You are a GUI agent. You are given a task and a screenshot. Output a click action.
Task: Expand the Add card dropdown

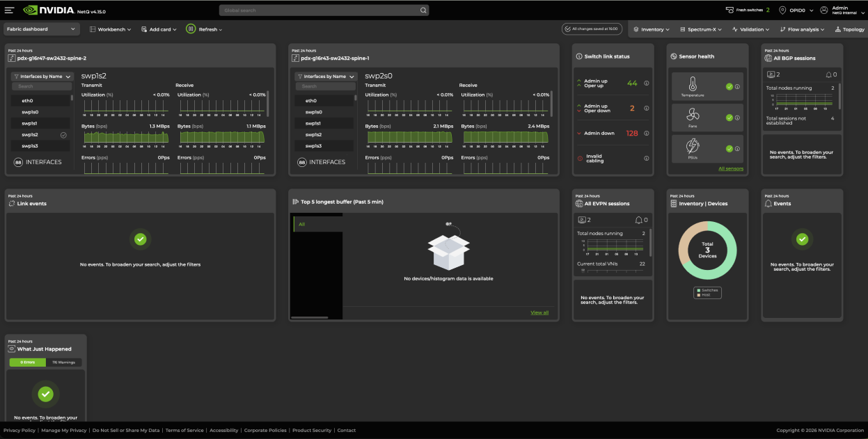(158, 29)
